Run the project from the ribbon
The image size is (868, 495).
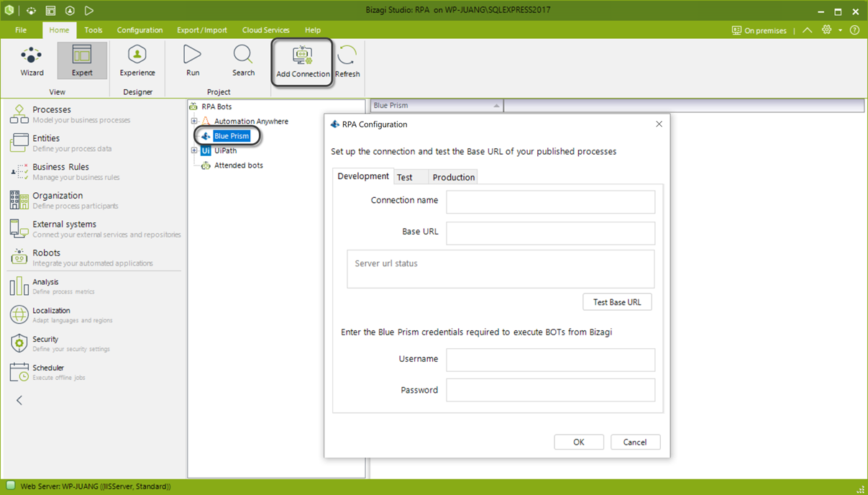(193, 61)
